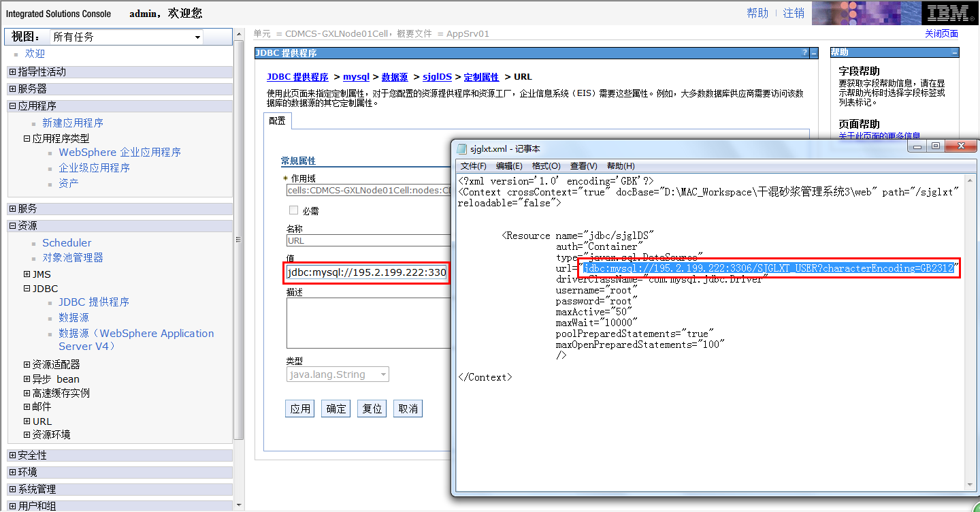Close the sjglxt.xml Notepad window

click(960, 146)
